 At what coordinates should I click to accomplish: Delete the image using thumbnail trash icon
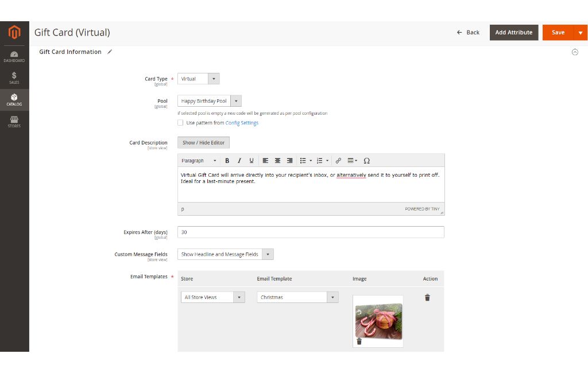(x=359, y=341)
